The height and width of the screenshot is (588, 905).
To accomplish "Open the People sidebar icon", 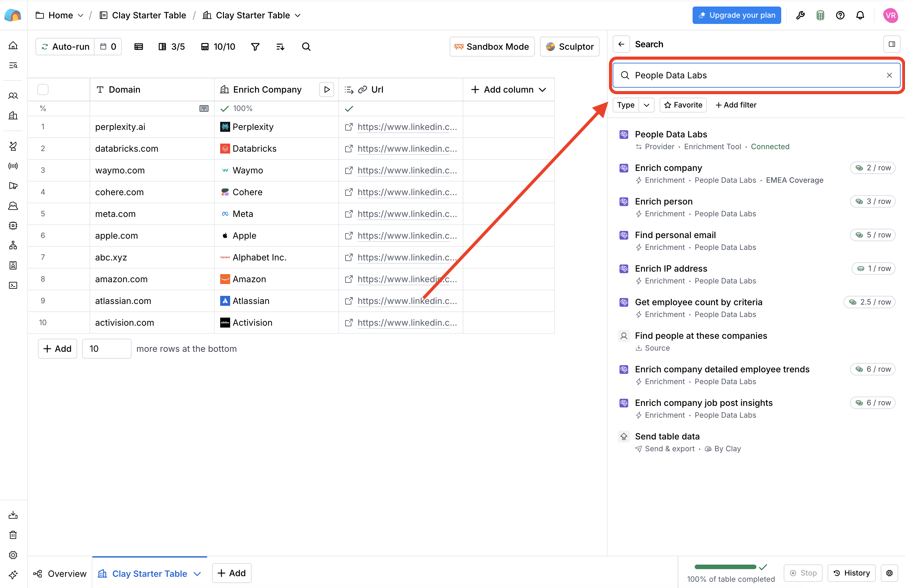I will [13, 96].
